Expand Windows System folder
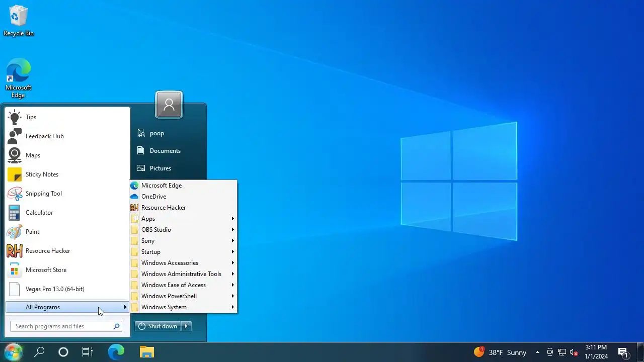Screen dimensions: 644x362 (x=183, y=307)
